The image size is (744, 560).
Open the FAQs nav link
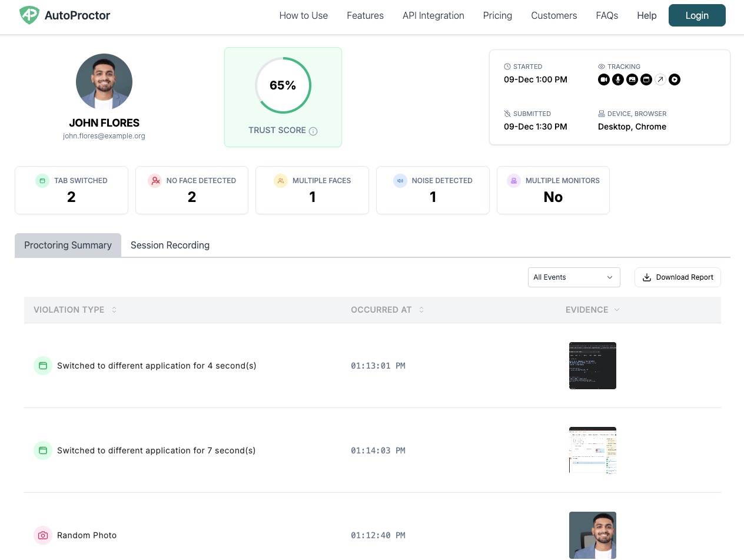tap(607, 15)
